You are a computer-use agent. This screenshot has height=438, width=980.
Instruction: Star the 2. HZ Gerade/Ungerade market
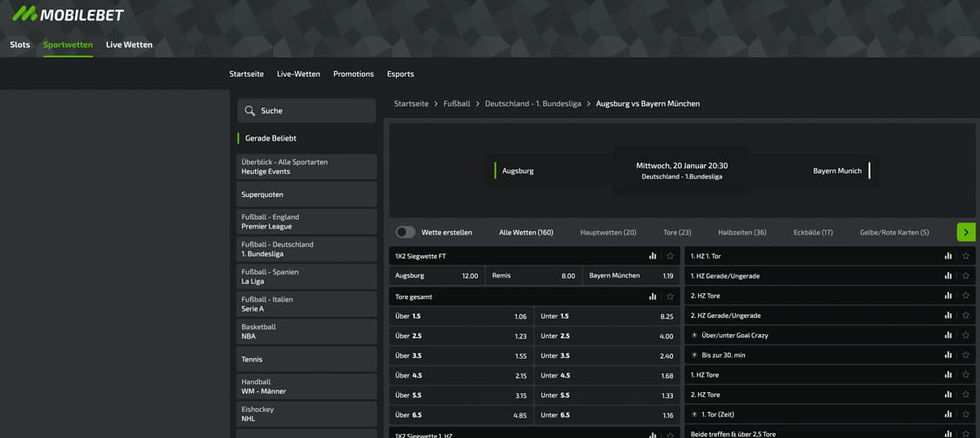[x=965, y=315]
